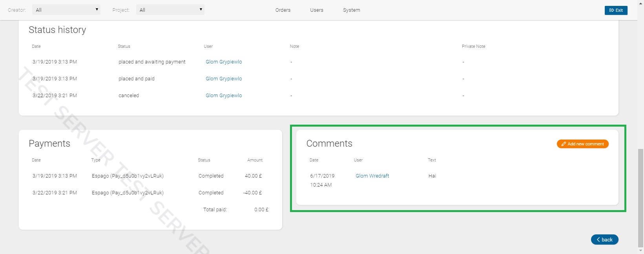Open Glom Grypiewlo link in canceled row
Viewport: 644px width, 254px height.
pos(224,96)
